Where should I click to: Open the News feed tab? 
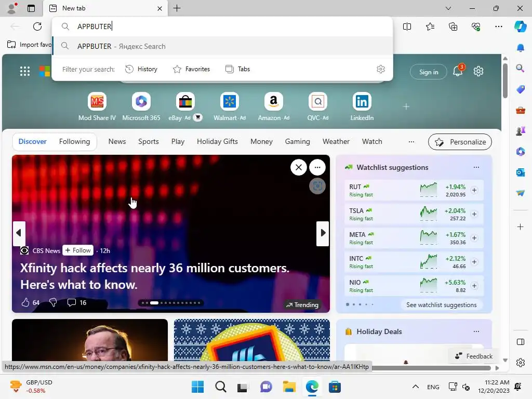[117, 141]
